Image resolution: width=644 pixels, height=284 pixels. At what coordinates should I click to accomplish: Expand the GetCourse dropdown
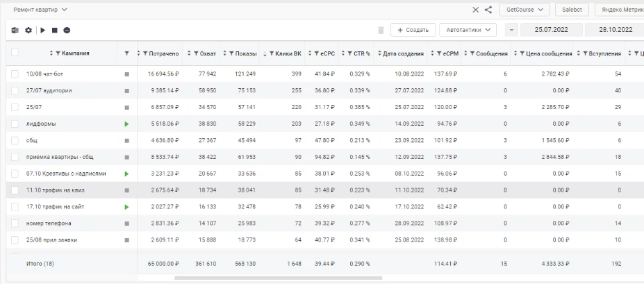coord(524,10)
